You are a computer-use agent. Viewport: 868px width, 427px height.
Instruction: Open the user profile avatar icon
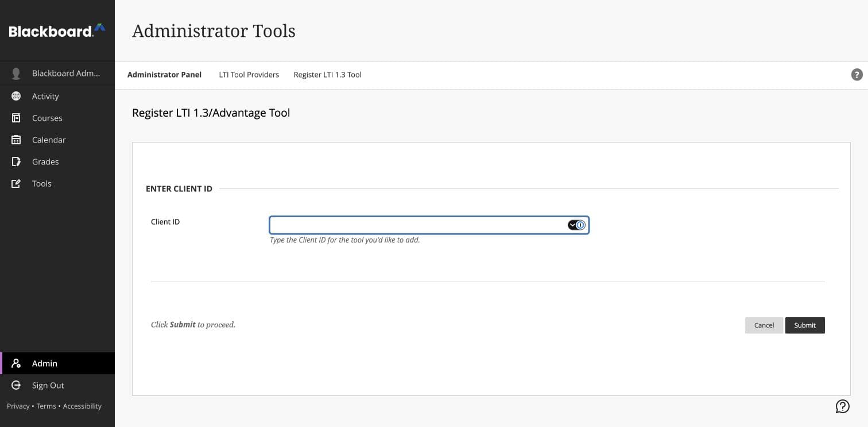[16, 74]
